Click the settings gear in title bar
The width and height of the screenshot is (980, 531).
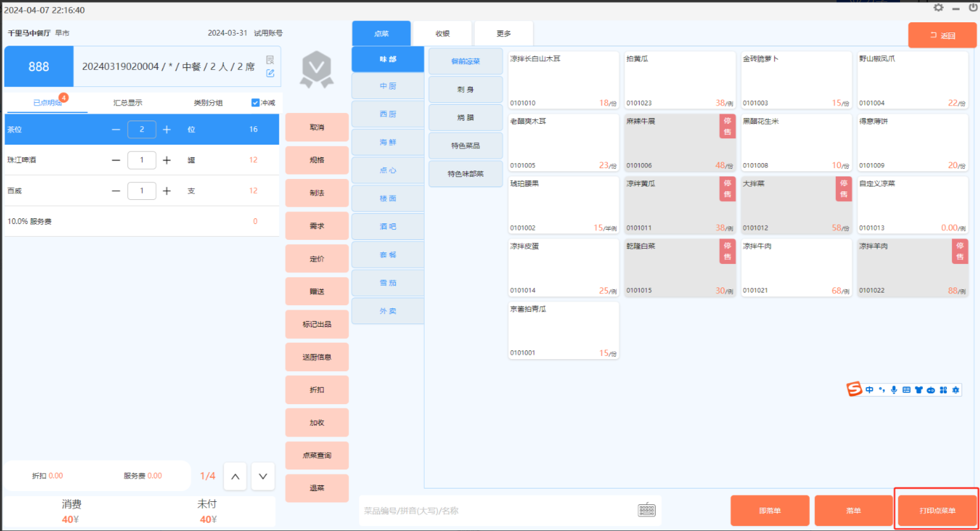(x=938, y=8)
